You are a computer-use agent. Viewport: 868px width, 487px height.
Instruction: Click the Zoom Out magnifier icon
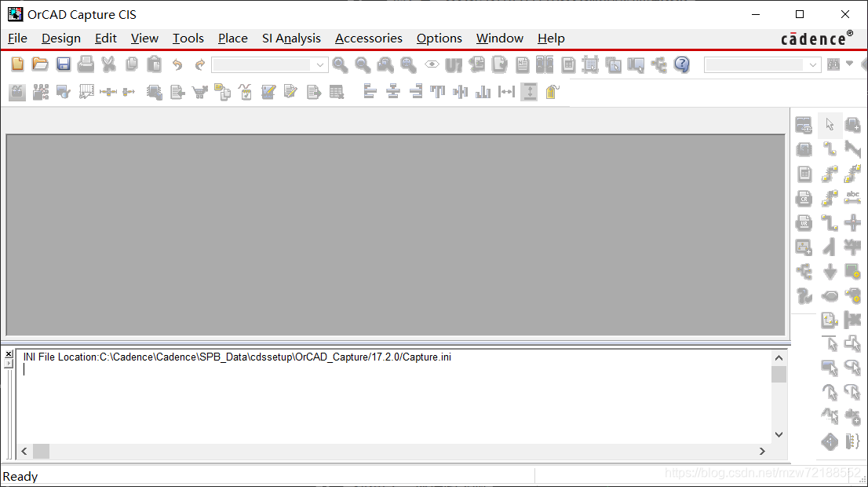click(363, 64)
